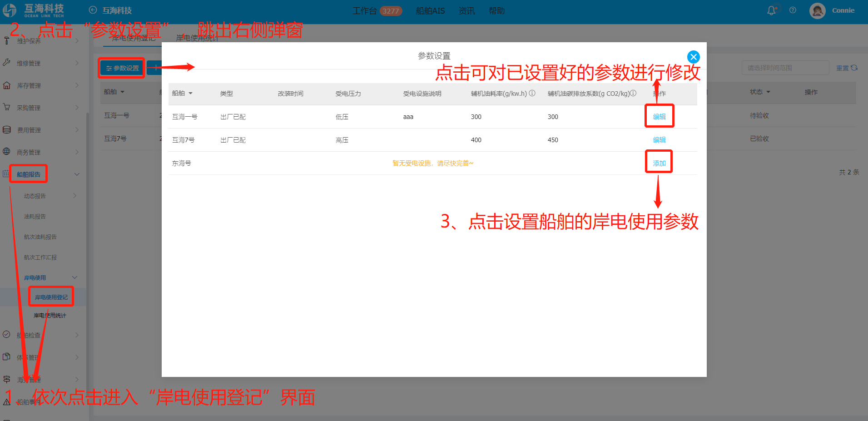Open 船舶AIS in top navigation

(430, 10)
